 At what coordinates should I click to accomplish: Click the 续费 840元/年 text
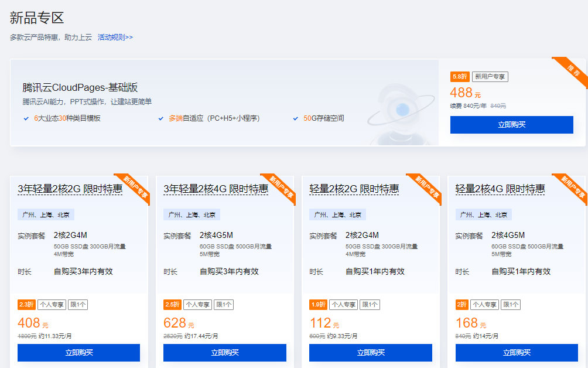click(x=469, y=106)
